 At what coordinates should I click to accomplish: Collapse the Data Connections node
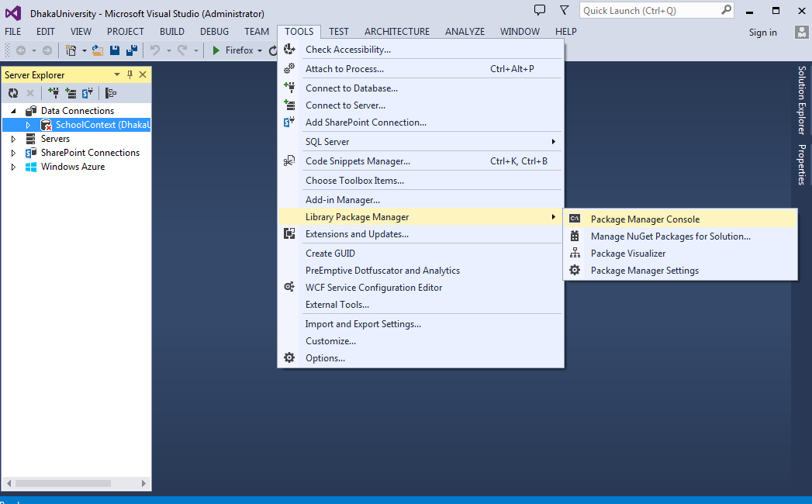pyautogui.click(x=14, y=111)
